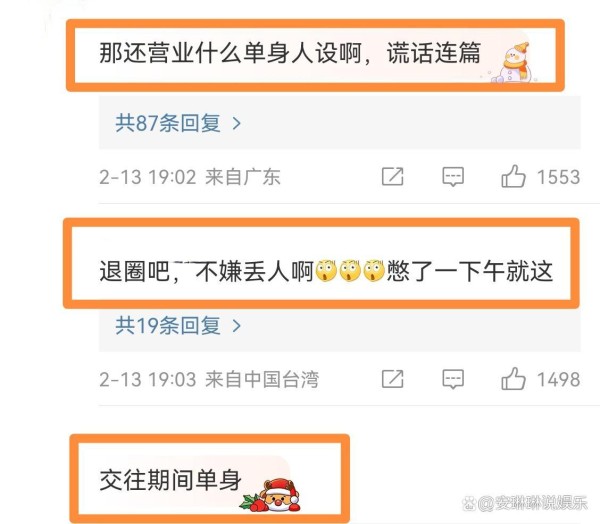Viewport: 600px width, 524px height.
Task: Click the chevron after 共19条回复
Action: point(237,326)
